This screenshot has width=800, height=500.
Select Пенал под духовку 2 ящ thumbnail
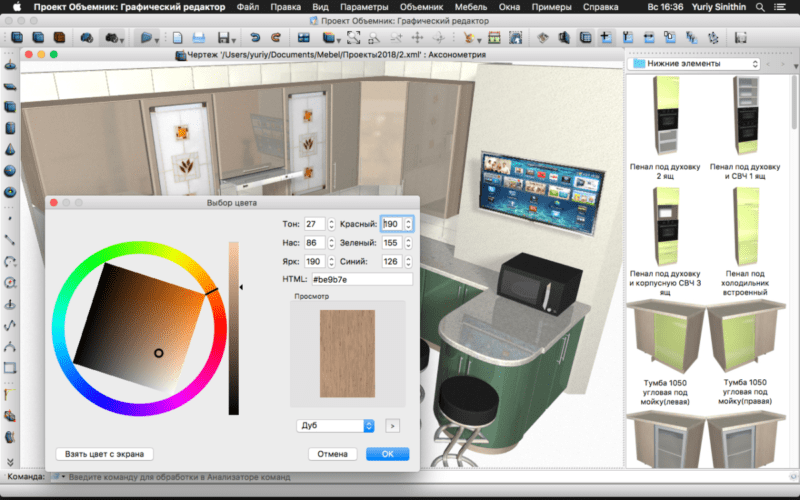665,116
